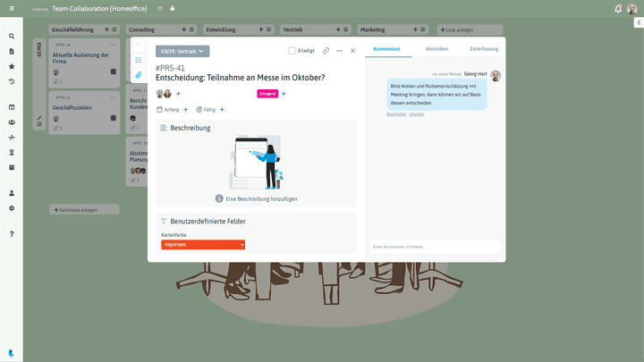The image size is (644, 362).
Task: Star the Team-Collaboration board as favorite
Action: [160, 8]
